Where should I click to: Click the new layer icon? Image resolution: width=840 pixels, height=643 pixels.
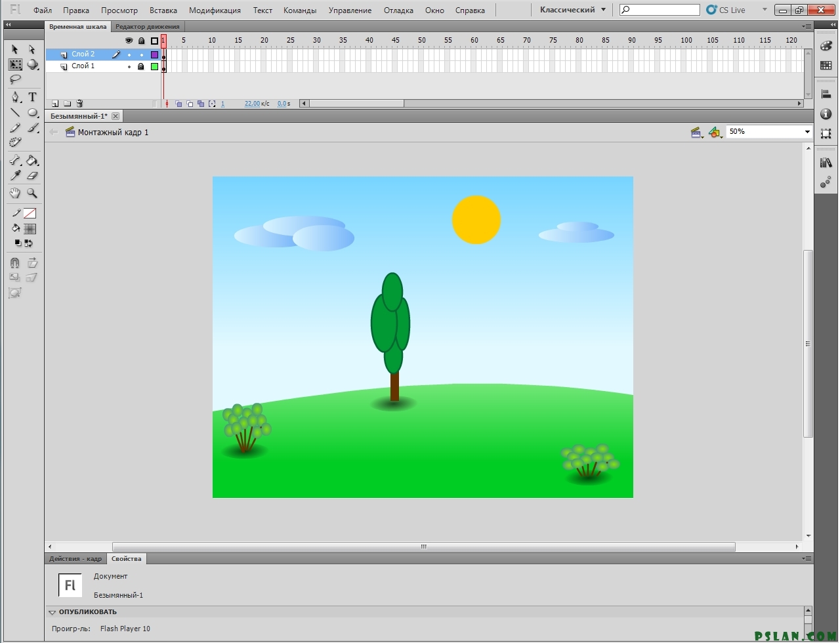[55, 104]
